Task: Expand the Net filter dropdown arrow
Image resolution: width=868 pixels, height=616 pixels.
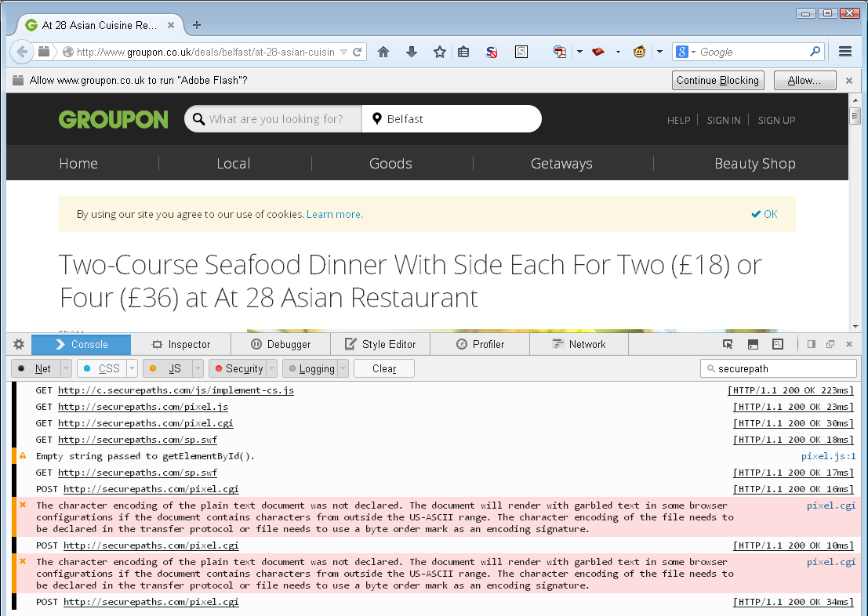Action: tap(66, 368)
